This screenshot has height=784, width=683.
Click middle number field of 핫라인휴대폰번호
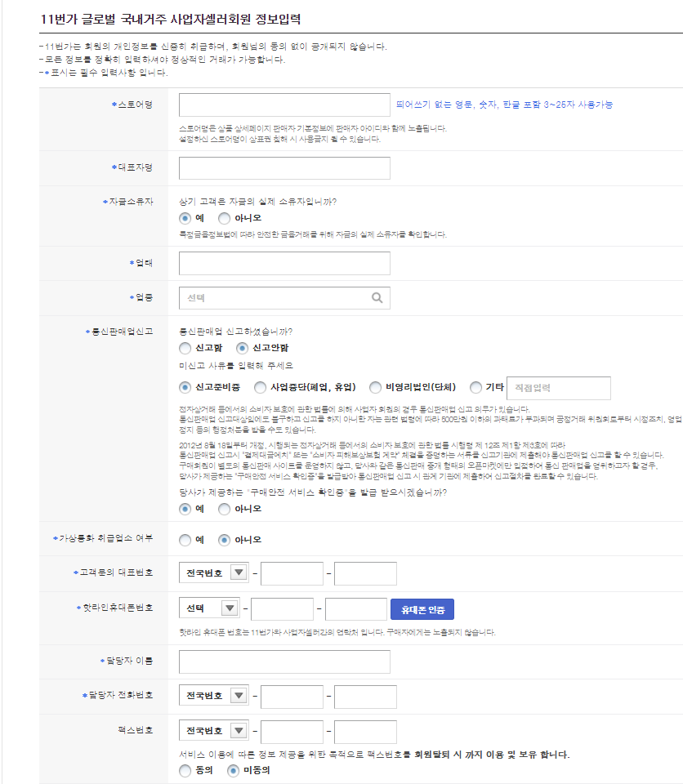[282, 609]
